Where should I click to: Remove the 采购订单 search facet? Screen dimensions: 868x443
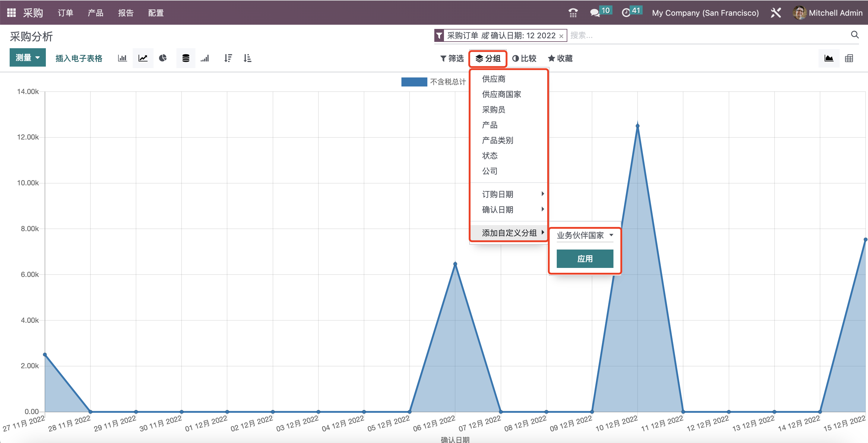click(x=561, y=36)
